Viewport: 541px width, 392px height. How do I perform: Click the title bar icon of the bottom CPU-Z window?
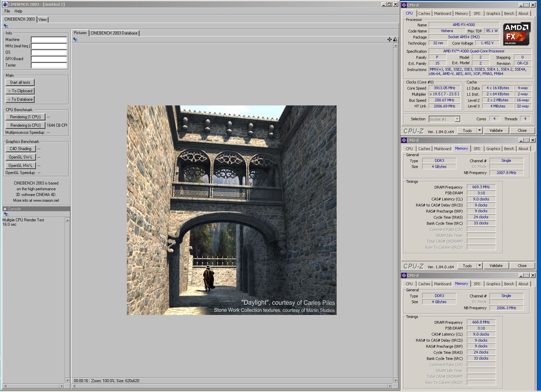click(404, 275)
